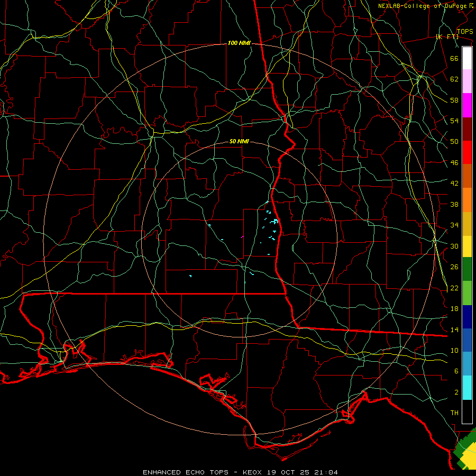
Task: Click the yellow swatch between 30 and 34
Action: 467,246
